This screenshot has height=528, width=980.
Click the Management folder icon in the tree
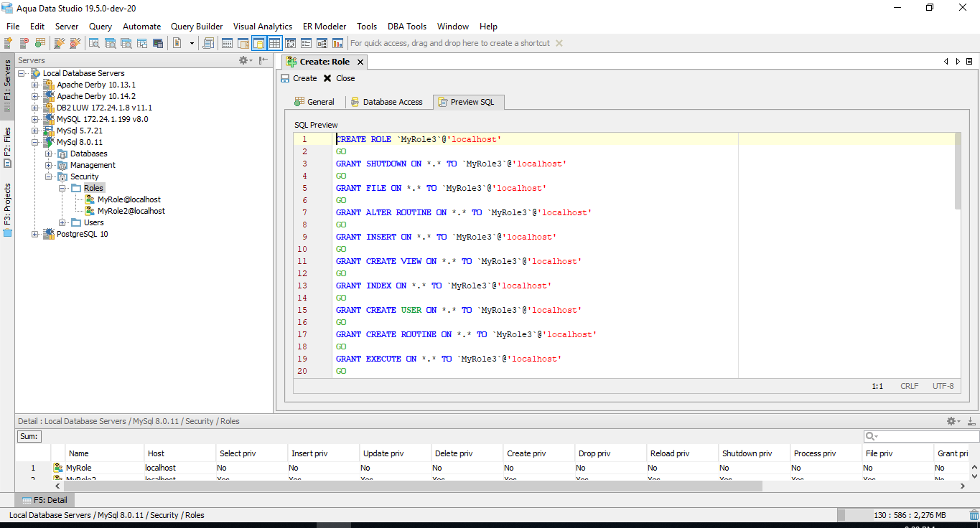(62, 165)
